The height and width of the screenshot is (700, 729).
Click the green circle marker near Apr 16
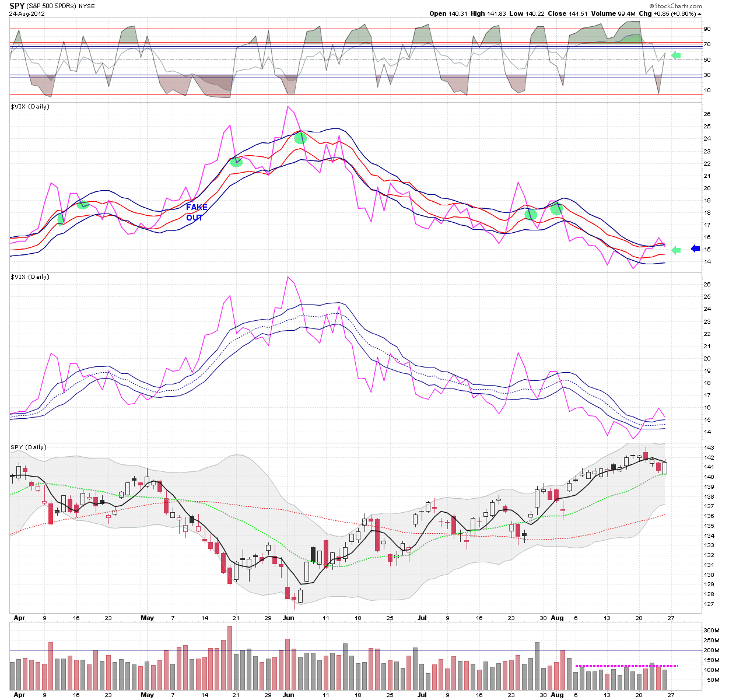tap(83, 205)
